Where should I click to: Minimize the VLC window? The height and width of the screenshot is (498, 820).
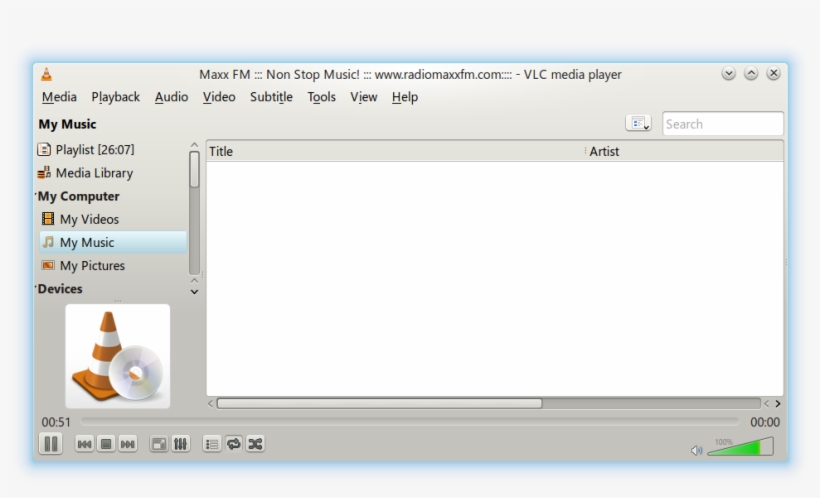[x=728, y=73]
